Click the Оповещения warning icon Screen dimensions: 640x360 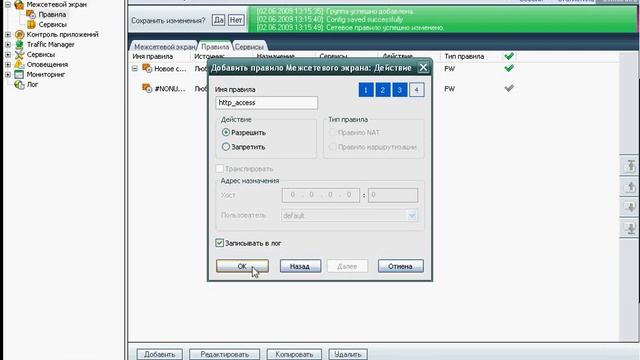(x=19, y=64)
